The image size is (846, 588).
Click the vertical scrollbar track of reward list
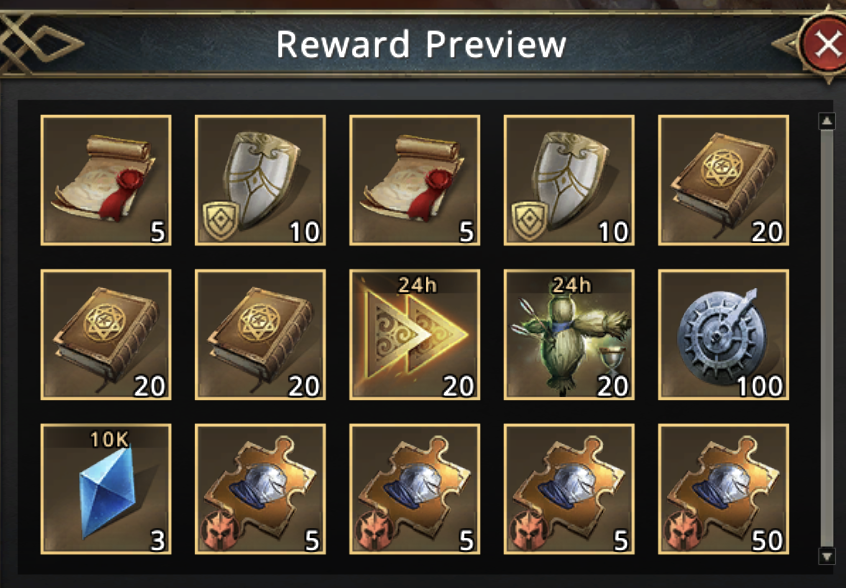tap(827, 338)
